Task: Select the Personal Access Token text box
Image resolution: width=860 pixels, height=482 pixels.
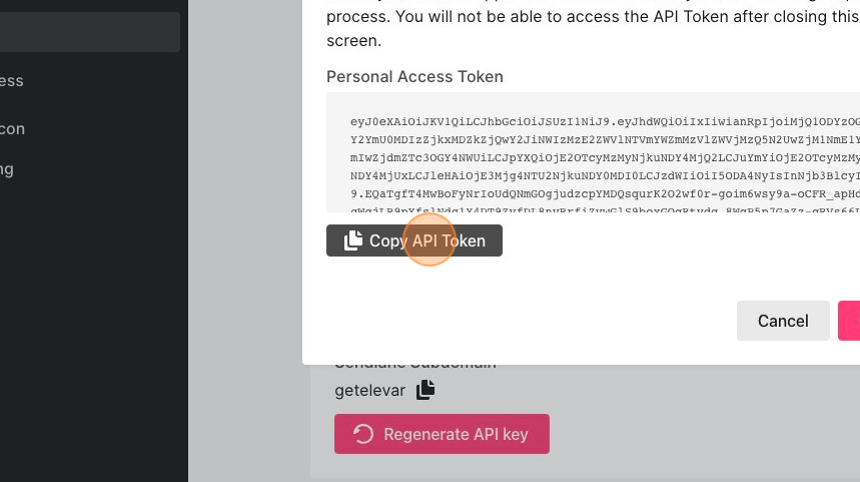Action: click(x=593, y=152)
